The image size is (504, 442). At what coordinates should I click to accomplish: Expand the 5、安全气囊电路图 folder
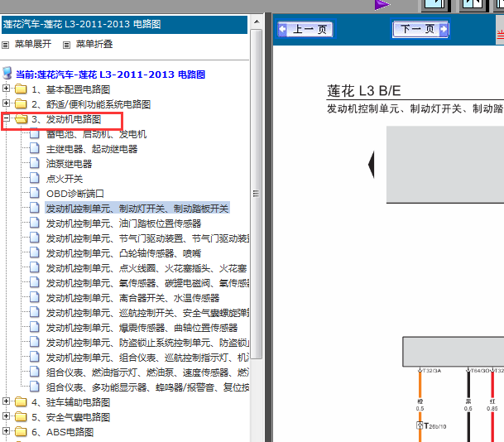[6, 416]
